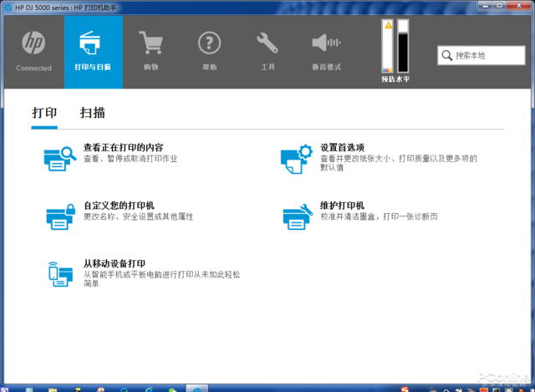Open the 查看正在打印的内容 link
535x392 pixels.
pos(123,147)
